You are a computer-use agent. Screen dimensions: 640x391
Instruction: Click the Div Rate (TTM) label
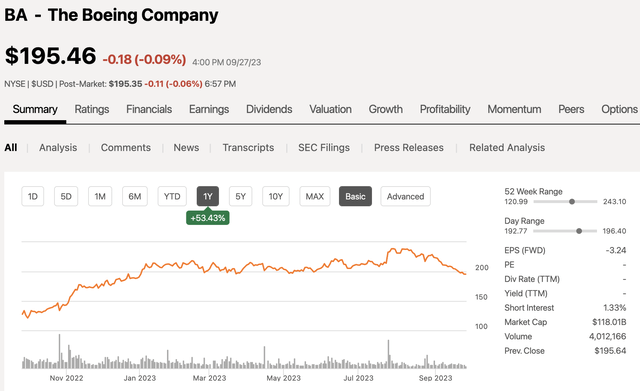[x=532, y=279]
